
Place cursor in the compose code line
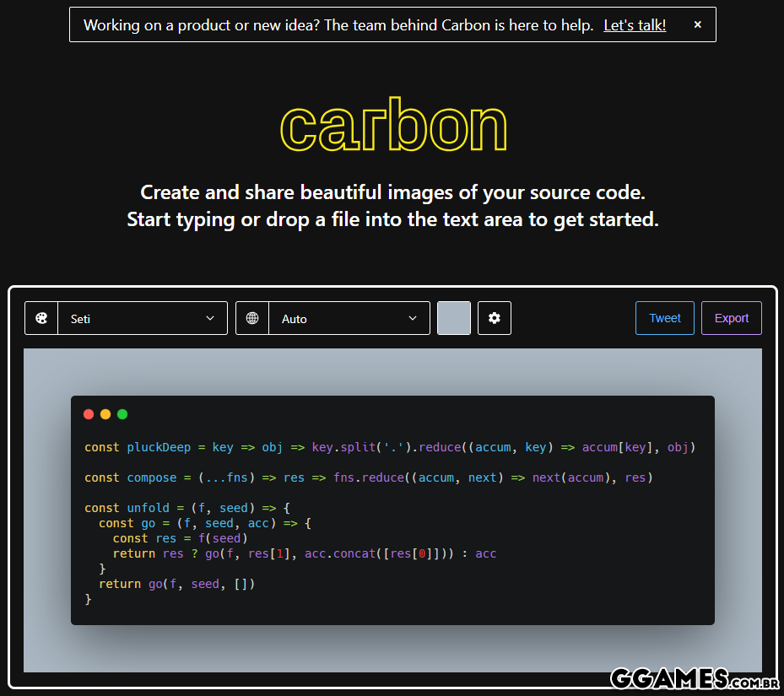click(368, 477)
